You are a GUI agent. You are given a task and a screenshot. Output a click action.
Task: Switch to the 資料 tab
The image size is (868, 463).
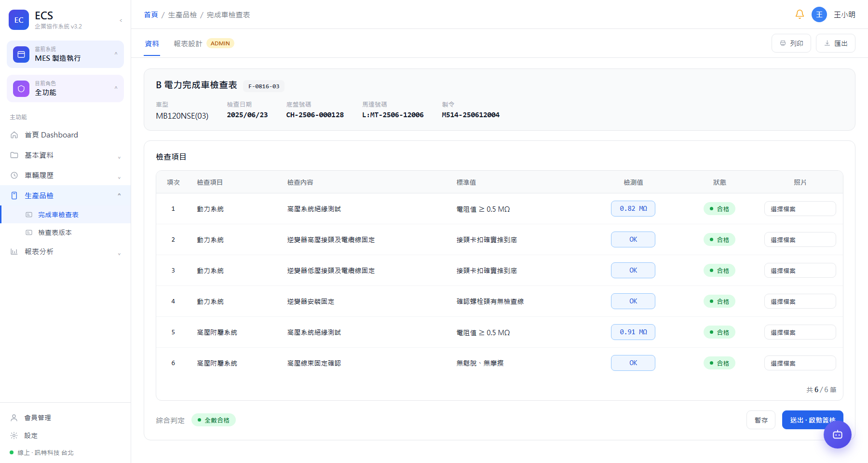click(x=152, y=44)
